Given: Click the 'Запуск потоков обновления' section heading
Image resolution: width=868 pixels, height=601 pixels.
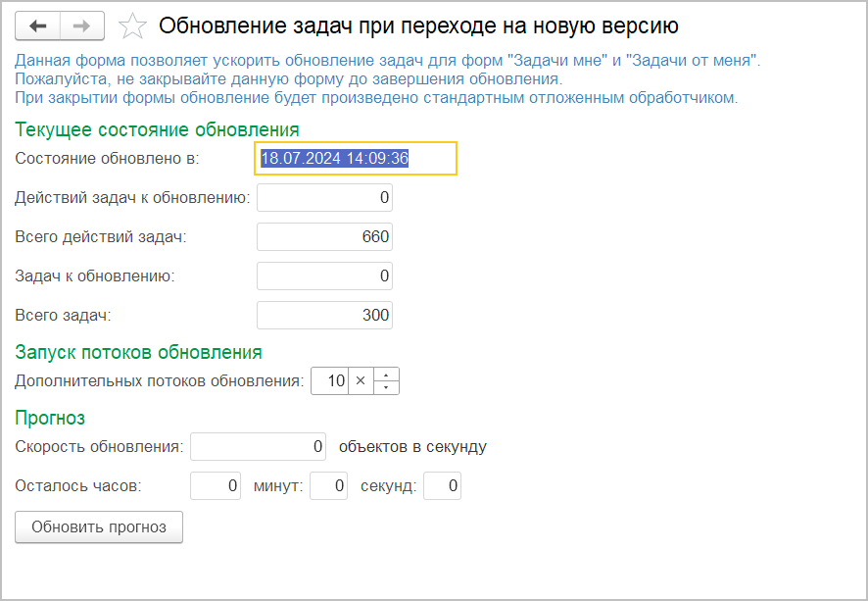Looking at the screenshot, I should [x=138, y=352].
